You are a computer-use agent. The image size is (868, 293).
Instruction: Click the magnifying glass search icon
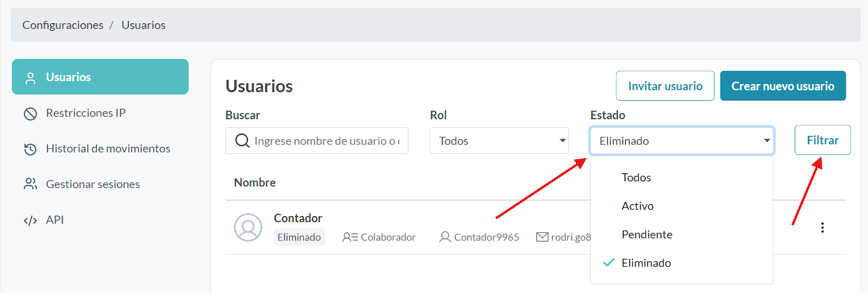coord(242,141)
